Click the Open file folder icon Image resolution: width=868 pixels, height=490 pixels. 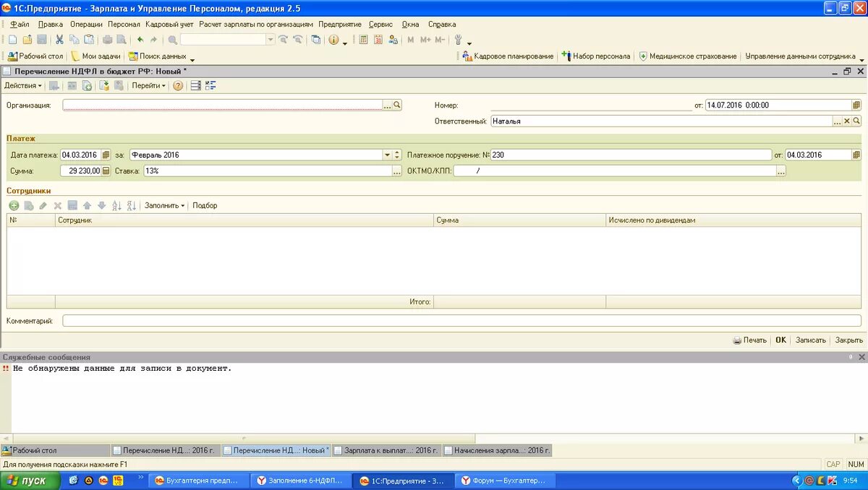coord(27,40)
